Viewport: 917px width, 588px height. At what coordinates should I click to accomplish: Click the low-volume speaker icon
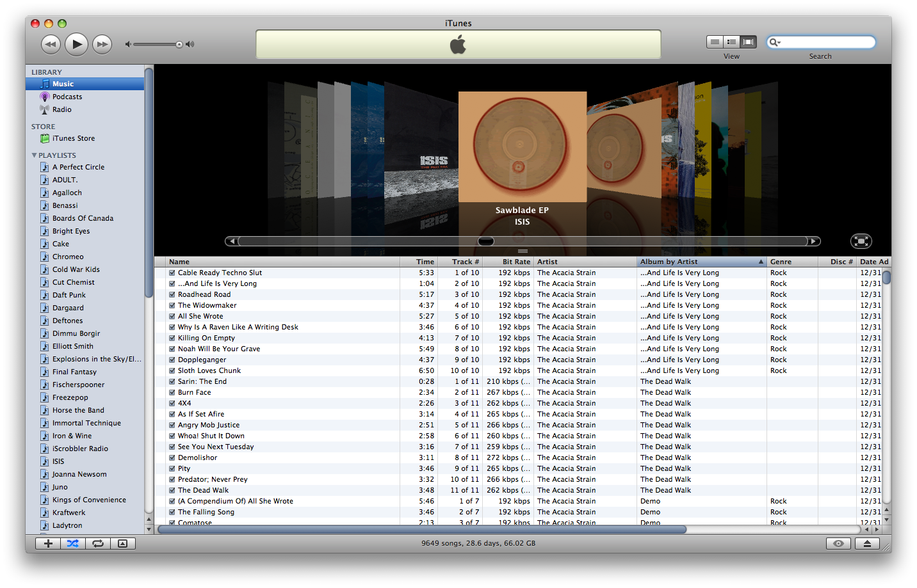[x=127, y=44]
